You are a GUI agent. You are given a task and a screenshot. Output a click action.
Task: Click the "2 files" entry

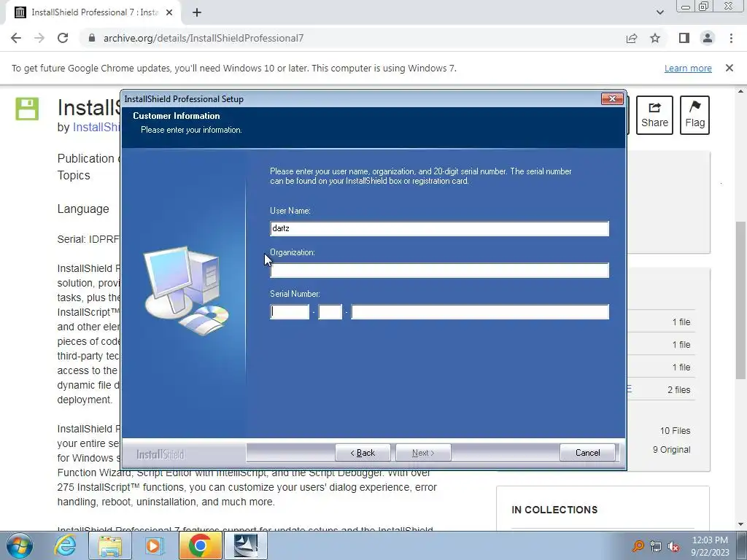678,390
